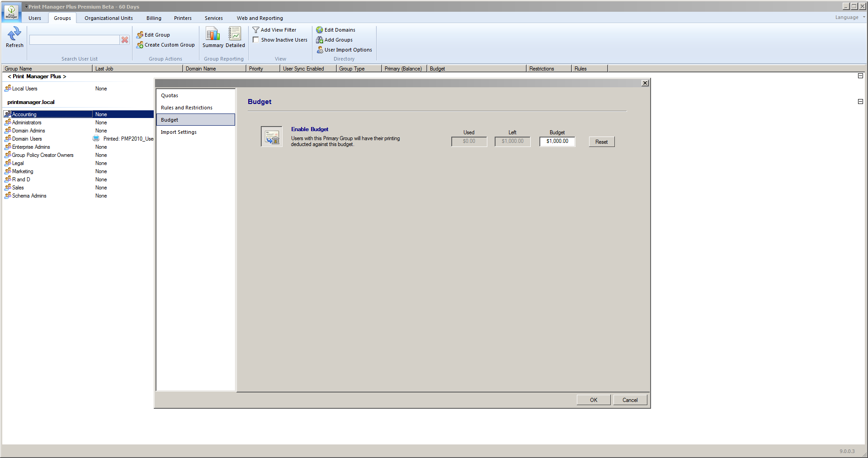Select Import Settings in the dialog sidebar

click(195, 132)
